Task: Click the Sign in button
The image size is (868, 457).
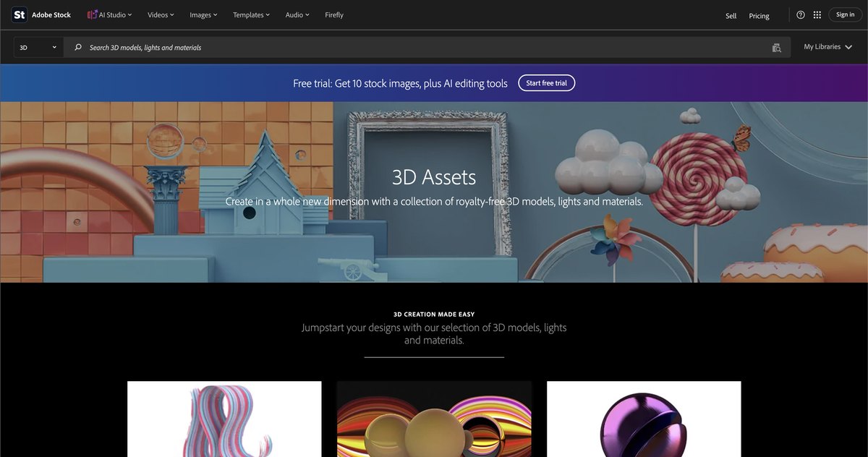Action: point(845,14)
